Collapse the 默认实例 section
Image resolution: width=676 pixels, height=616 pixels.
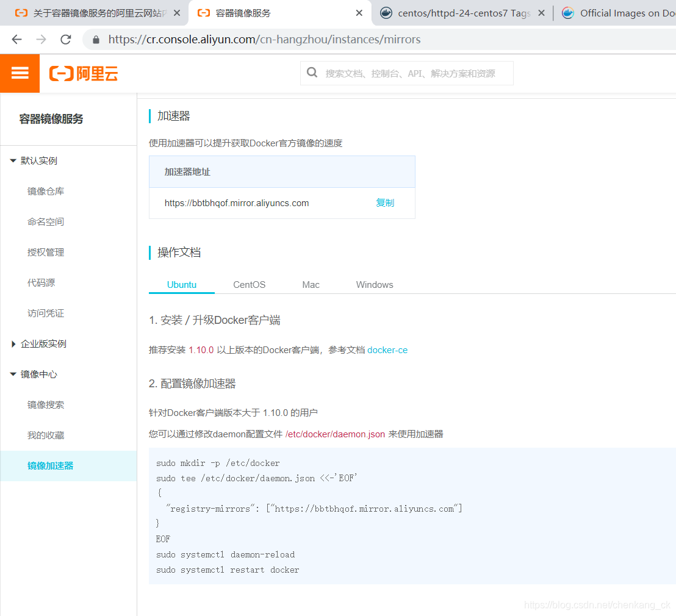click(34, 161)
